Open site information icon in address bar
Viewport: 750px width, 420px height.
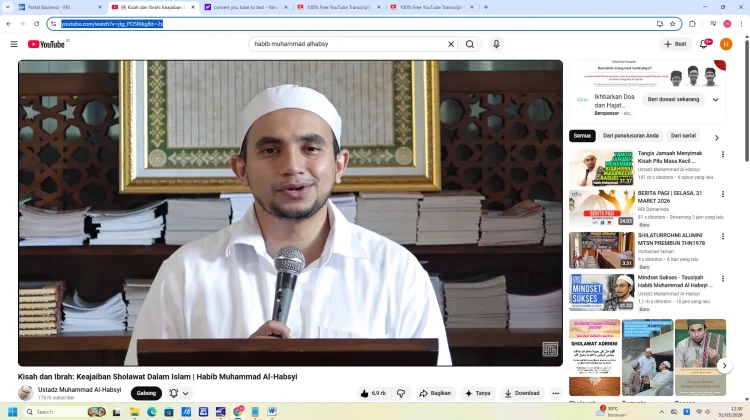(x=54, y=24)
